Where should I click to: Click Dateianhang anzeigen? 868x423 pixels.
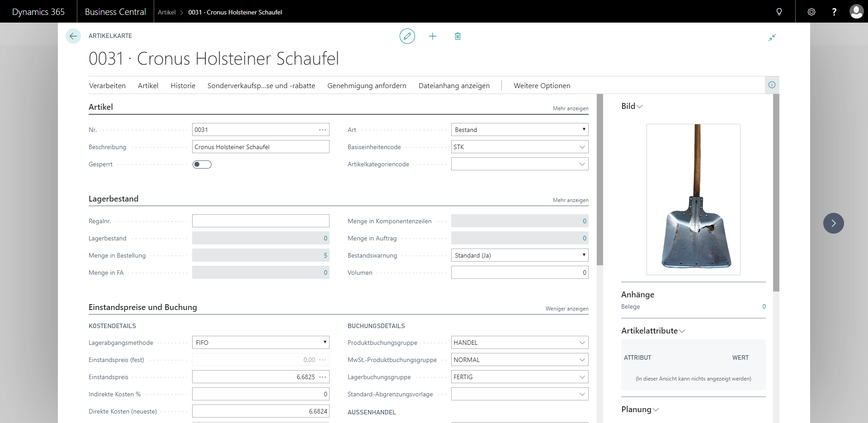454,85
